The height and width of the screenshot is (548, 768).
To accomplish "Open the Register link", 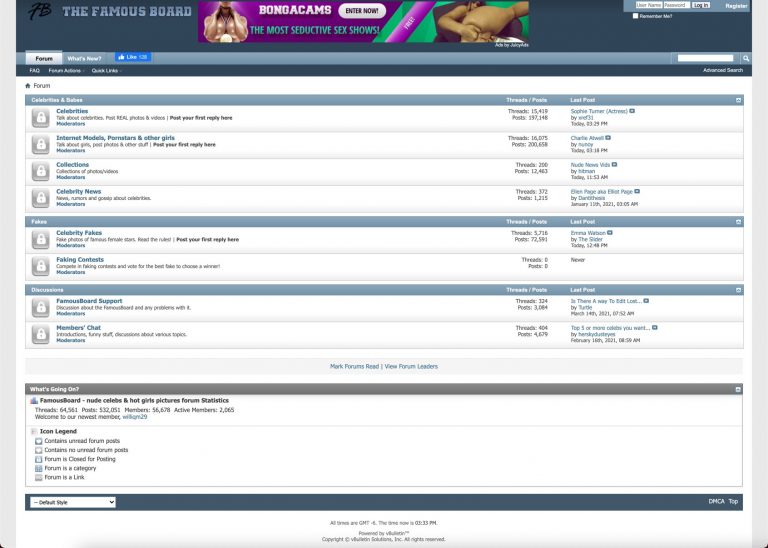I will [x=736, y=6].
